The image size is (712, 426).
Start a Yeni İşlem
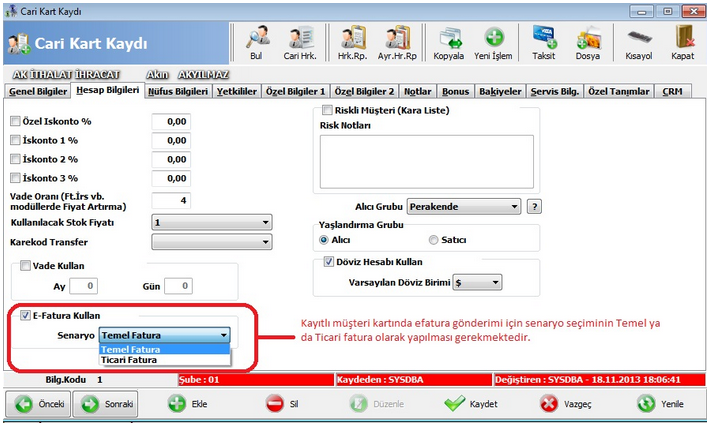[x=493, y=43]
